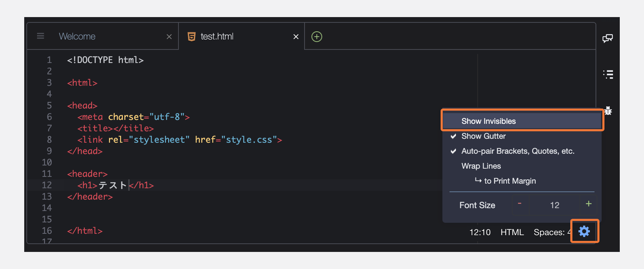Image resolution: width=644 pixels, height=269 pixels.
Task: Open the outline list icon in sidebar
Action: coord(608,74)
